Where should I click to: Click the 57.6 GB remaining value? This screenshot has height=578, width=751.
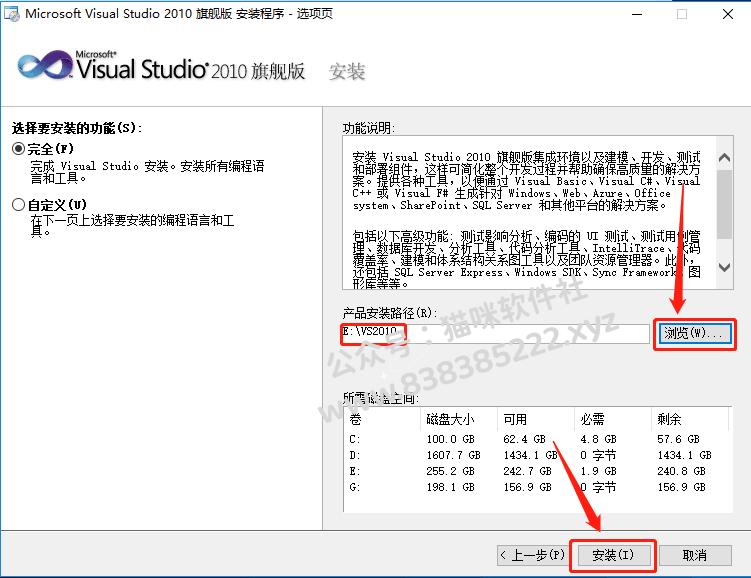[678, 439]
